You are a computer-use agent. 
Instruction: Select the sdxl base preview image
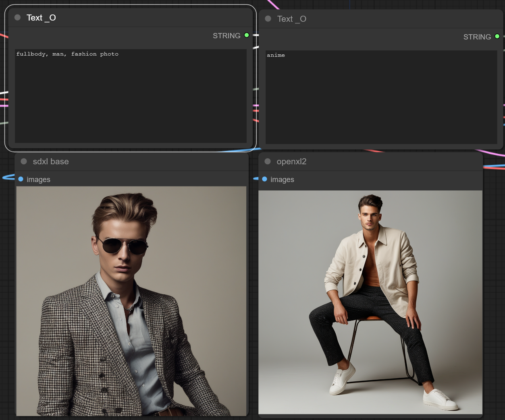131,301
